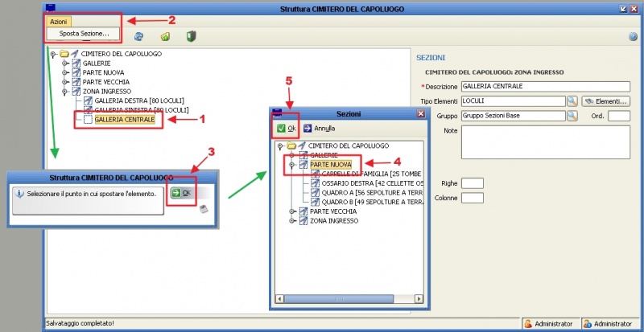Click into the Ord. field
This screenshot has width=644, height=332.
click(619, 116)
